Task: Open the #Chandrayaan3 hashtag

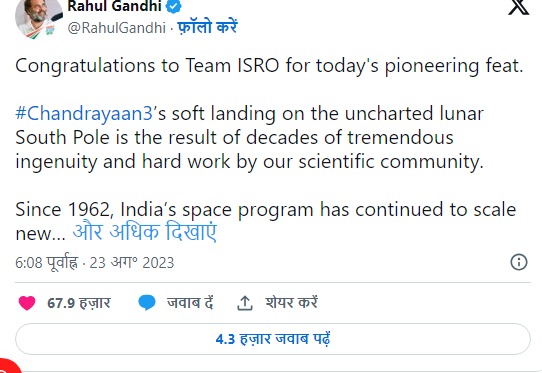Action: [84, 113]
